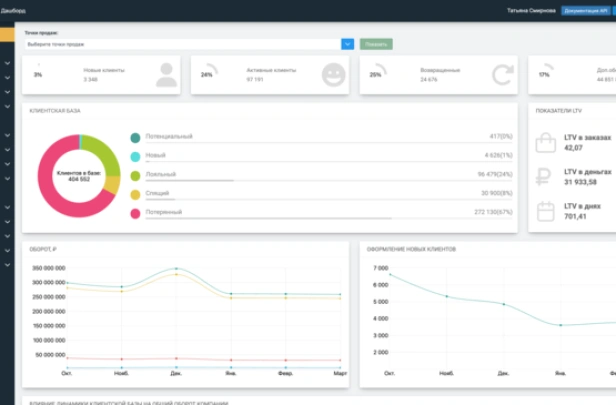
Task: Expand the first sidebar chevron item
Action: (7, 64)
